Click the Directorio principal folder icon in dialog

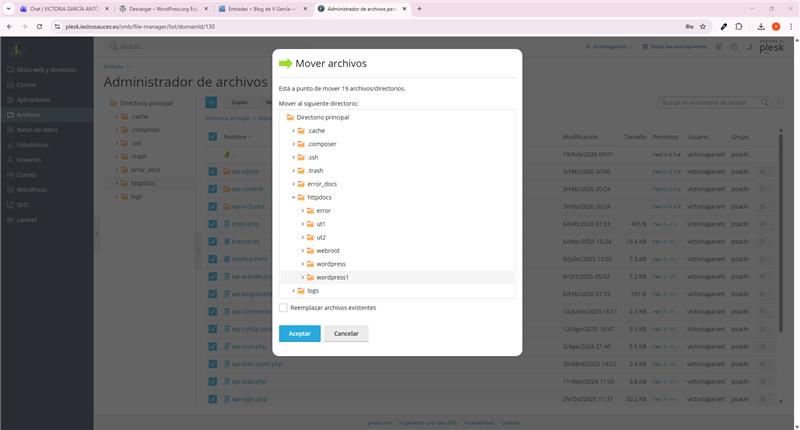290,117
